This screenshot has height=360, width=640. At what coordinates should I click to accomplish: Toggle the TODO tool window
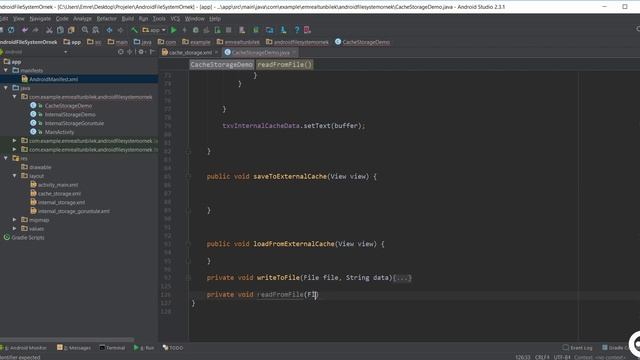coord(173,348)
